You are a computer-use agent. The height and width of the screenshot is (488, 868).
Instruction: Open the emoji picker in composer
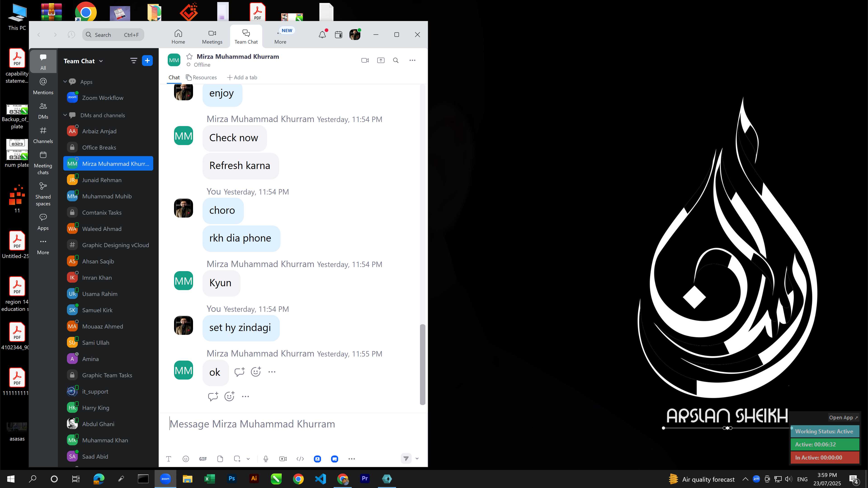tap(186, 459)
